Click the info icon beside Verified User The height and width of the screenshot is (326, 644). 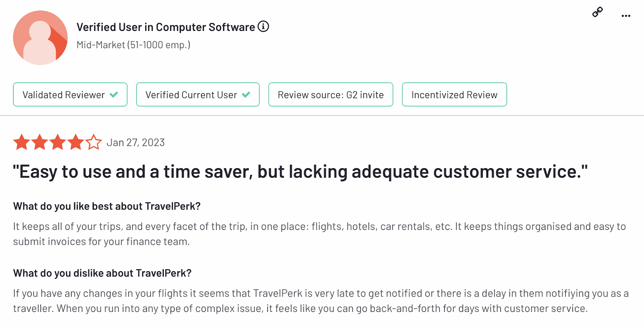(263, 27)
